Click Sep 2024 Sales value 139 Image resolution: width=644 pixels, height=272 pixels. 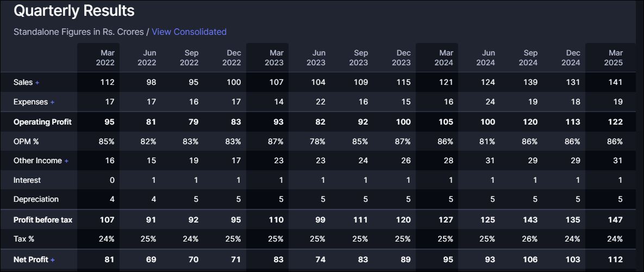click(x=530, y=82)
